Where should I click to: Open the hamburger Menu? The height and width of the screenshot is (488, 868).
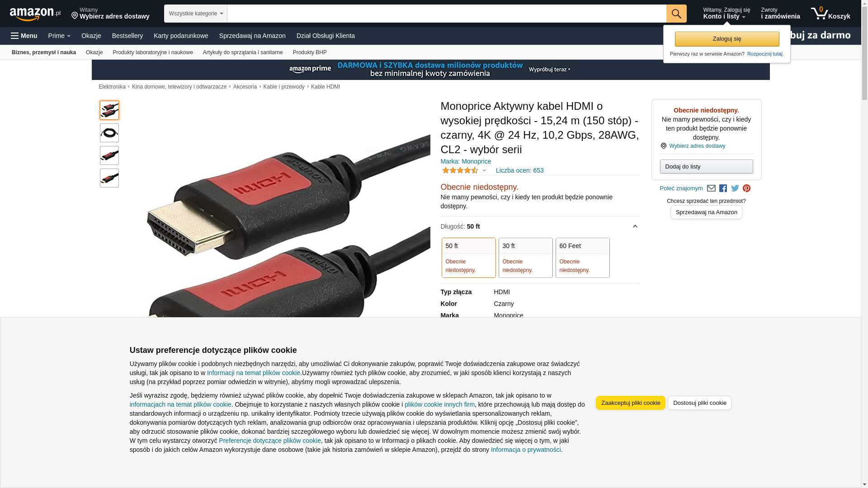[x=24, y=36]
